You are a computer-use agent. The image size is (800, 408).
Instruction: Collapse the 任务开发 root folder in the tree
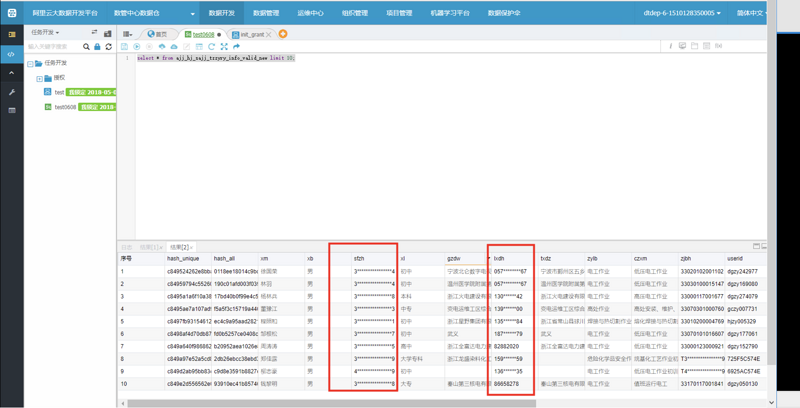30,64
